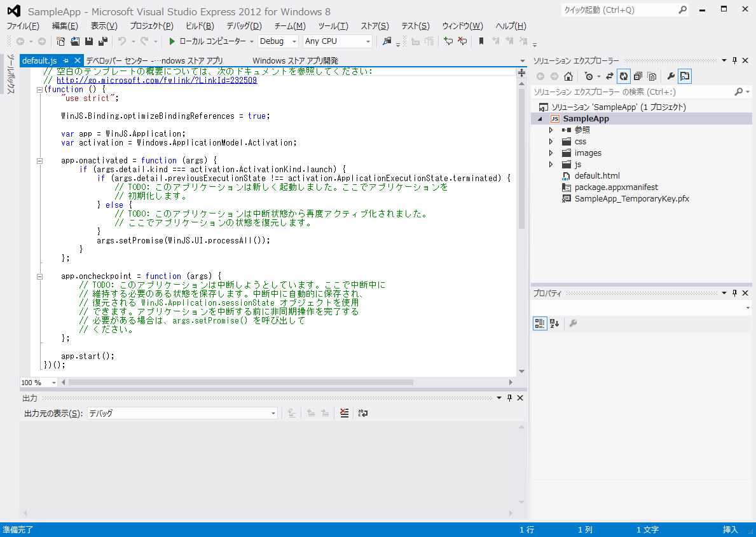Click the Undo arrow icon
Viewport: 756px width, 537px height.
122,41
